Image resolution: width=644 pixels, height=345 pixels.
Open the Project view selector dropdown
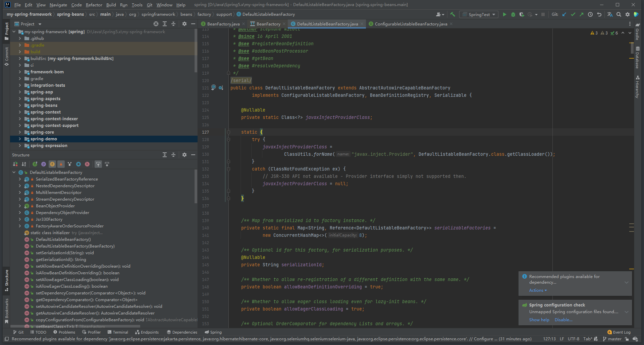28,24
